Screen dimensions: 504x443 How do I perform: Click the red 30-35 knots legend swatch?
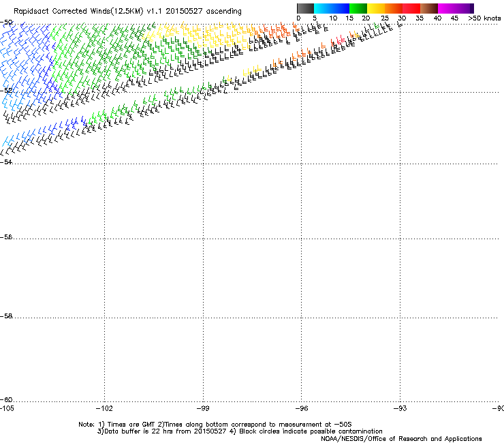tap(411, 8)
